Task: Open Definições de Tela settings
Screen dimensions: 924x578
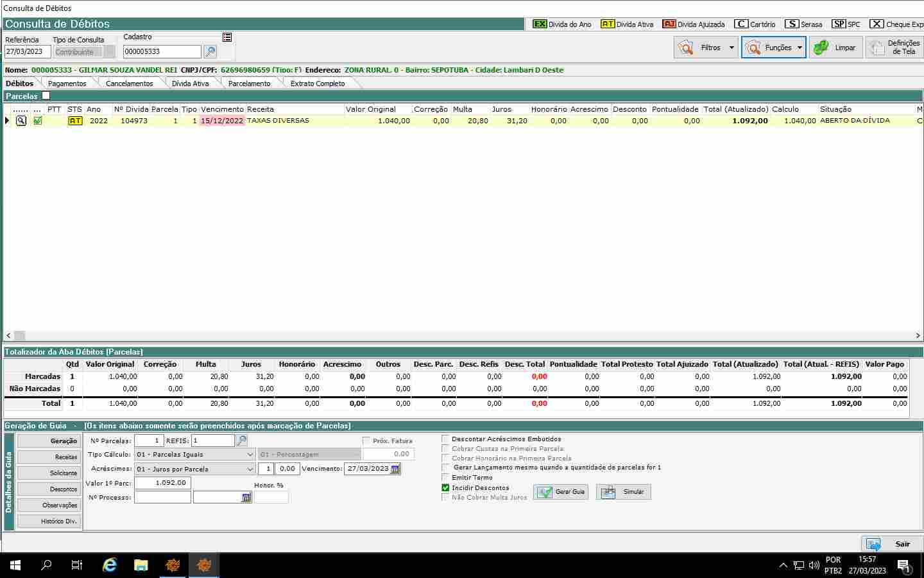Action: click(894, 48)
